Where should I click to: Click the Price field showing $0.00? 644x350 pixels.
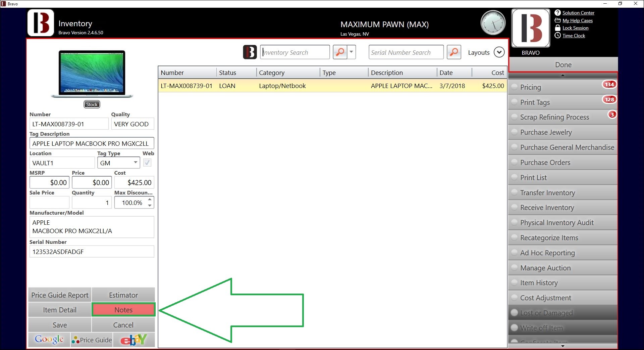coord(92,182)
